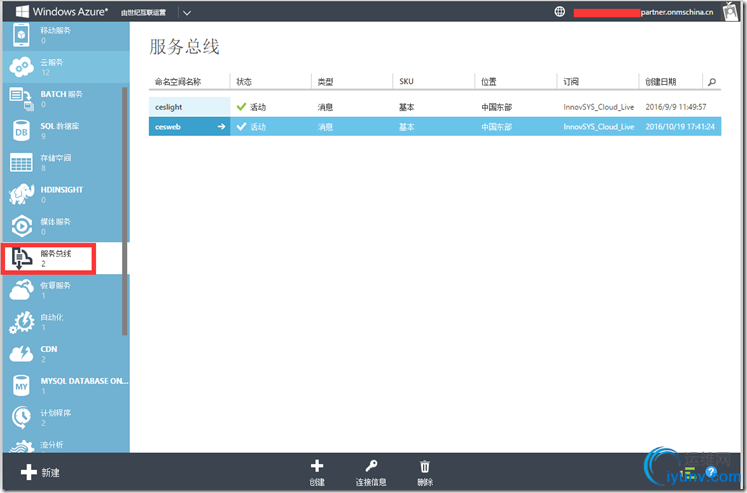The height and width of the screenshot is (493, 747).
Task: Sort by SKU column header
Action: coord(406,81)
